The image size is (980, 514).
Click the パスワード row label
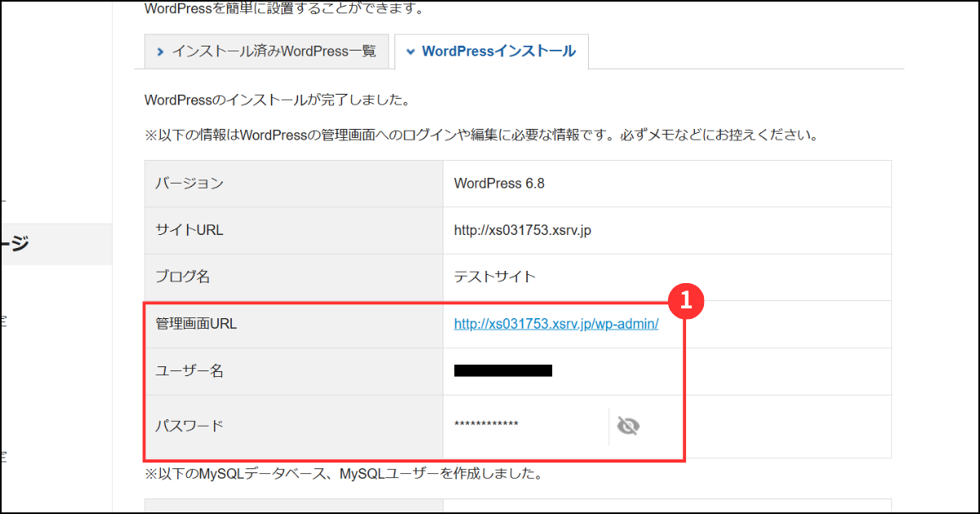pyautogui.click(x=189, y=425)
